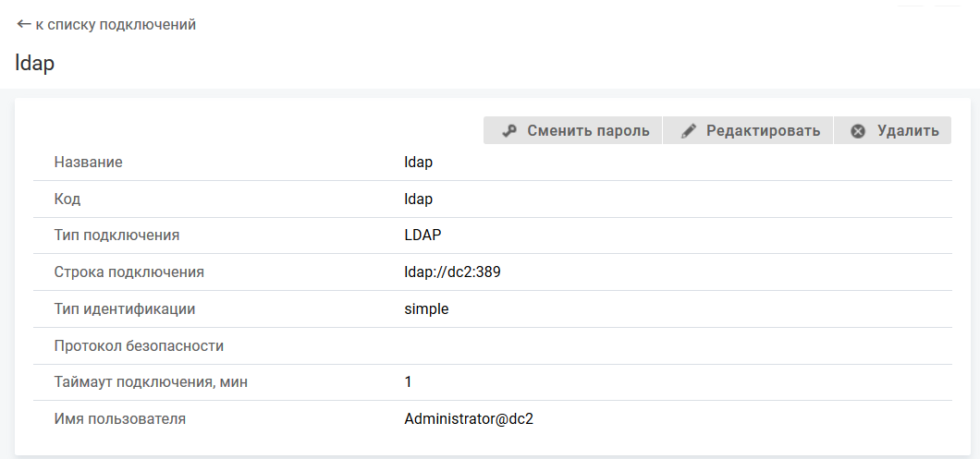
Task: Click the left arrow back icon
Action: [x=24, y=25]
